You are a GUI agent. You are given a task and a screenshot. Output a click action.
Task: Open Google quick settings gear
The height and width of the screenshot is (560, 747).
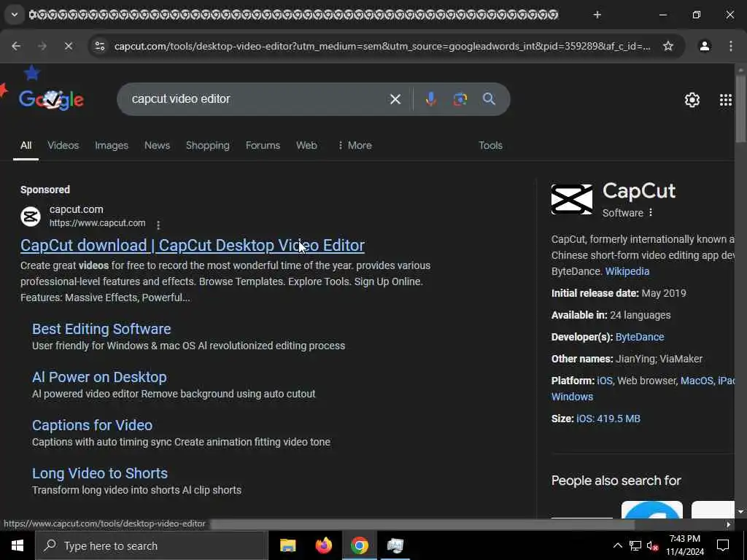tap(692, 99)
